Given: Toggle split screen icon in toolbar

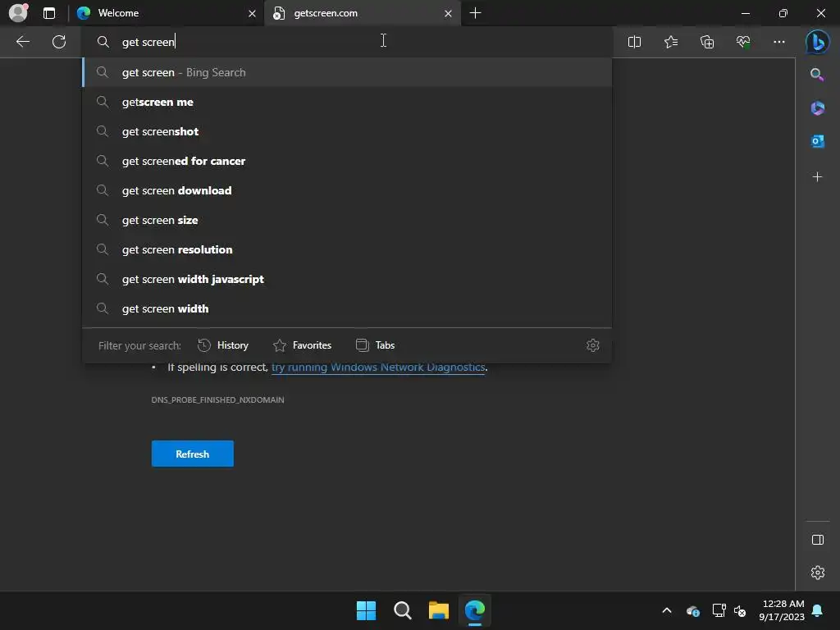Looking at the screenshot, I should 634,42.
